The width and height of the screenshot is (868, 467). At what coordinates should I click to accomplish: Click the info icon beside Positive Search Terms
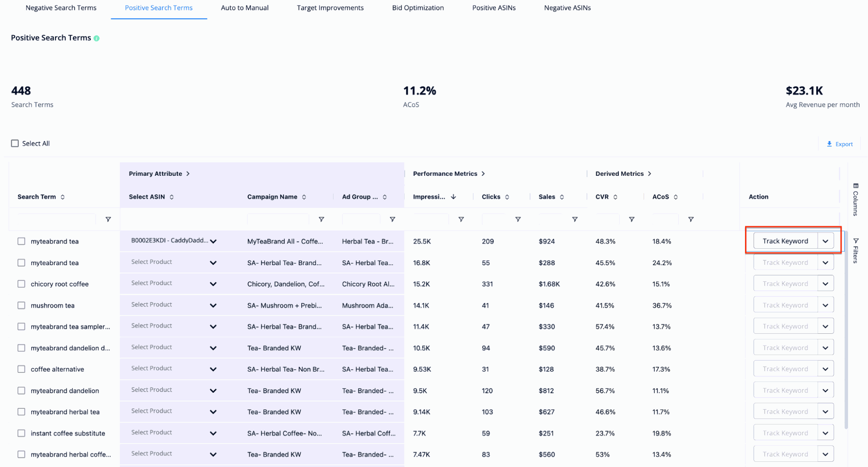coord(96,38)
